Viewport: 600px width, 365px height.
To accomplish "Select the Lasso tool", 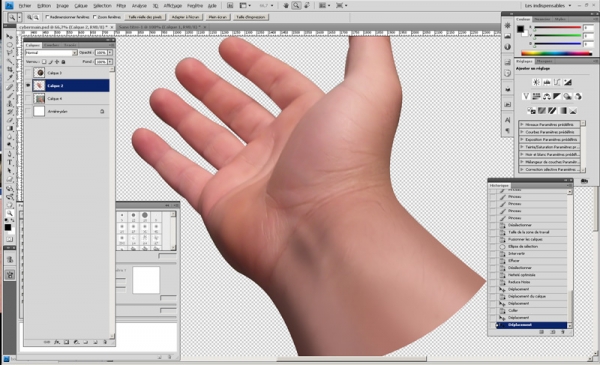I will click(x=10, y=53).
